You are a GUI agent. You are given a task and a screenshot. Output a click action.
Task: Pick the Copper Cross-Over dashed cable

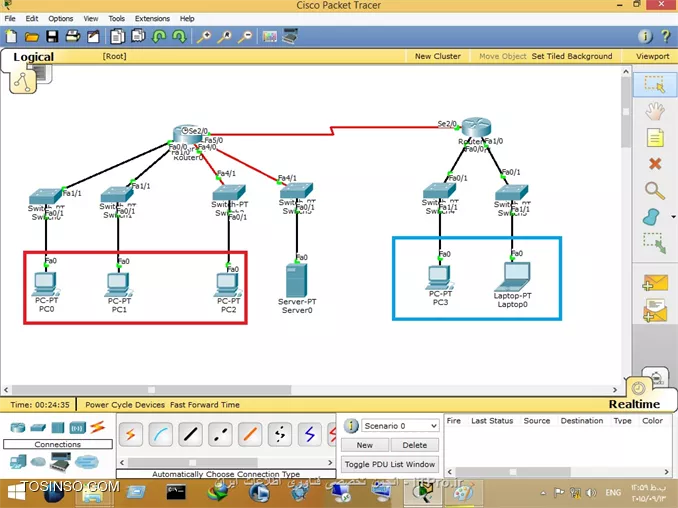pos(220,435)
